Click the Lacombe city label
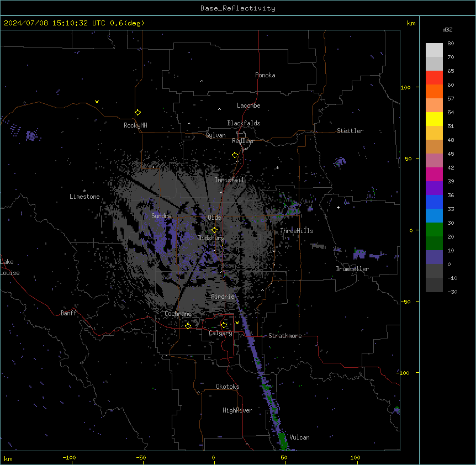Image resolution: width=476 pixels, height=465 pixels. [x=248, y=105]
